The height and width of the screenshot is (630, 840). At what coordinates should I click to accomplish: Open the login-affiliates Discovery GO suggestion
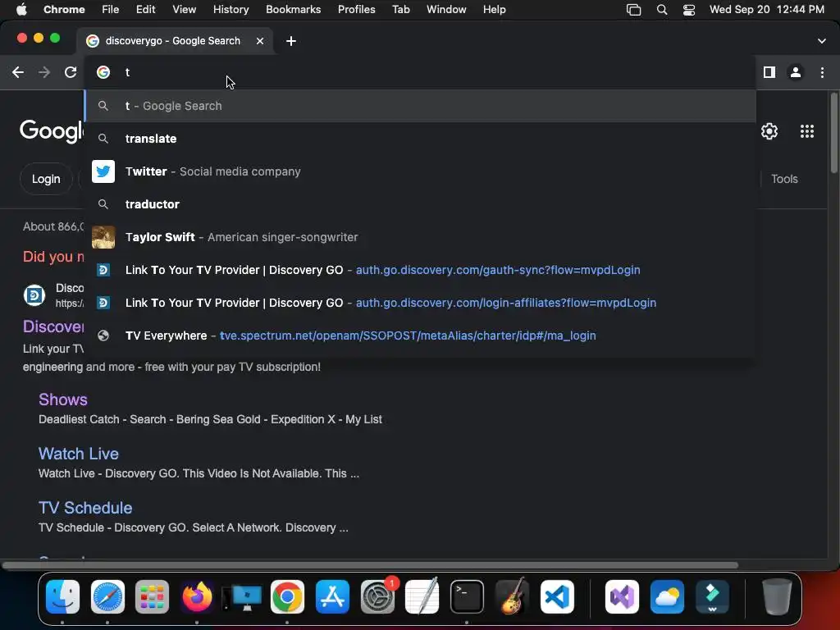click(x=421, y=303)
